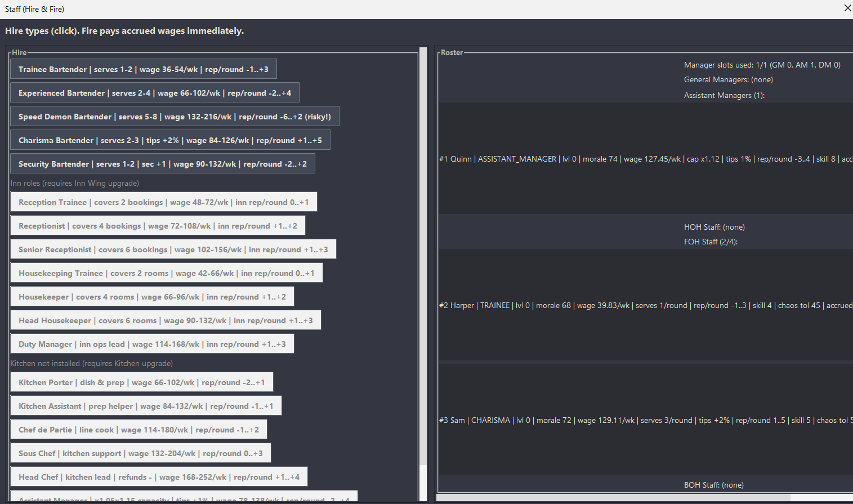This screenshot has width=853, height=504.
Task: Hire a Charisma Bartender
Action: tap(170, 140)
